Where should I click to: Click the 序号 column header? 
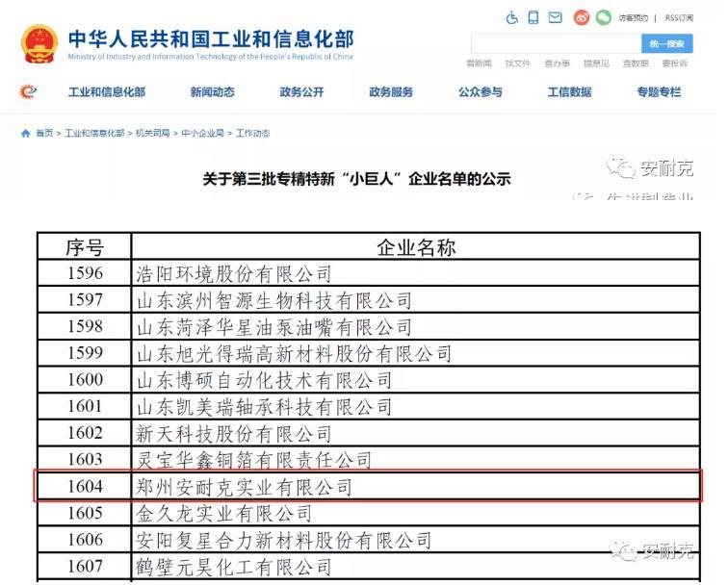(x=85, y=247)
